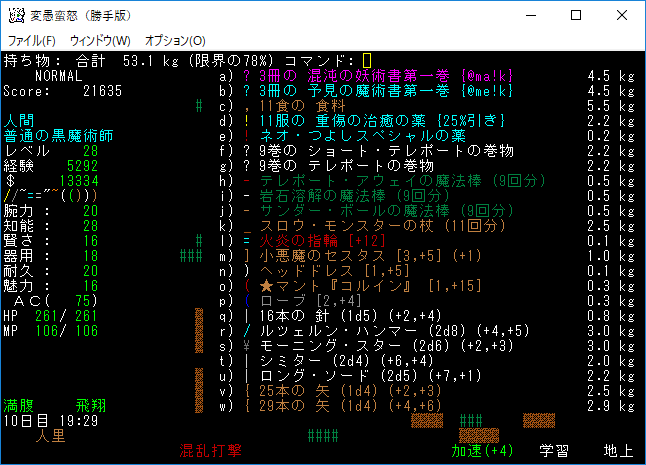Click the yellow command input cursor
Image resolution: width=646 pixels, height=465 pixels.
click(x=367, y=61)
